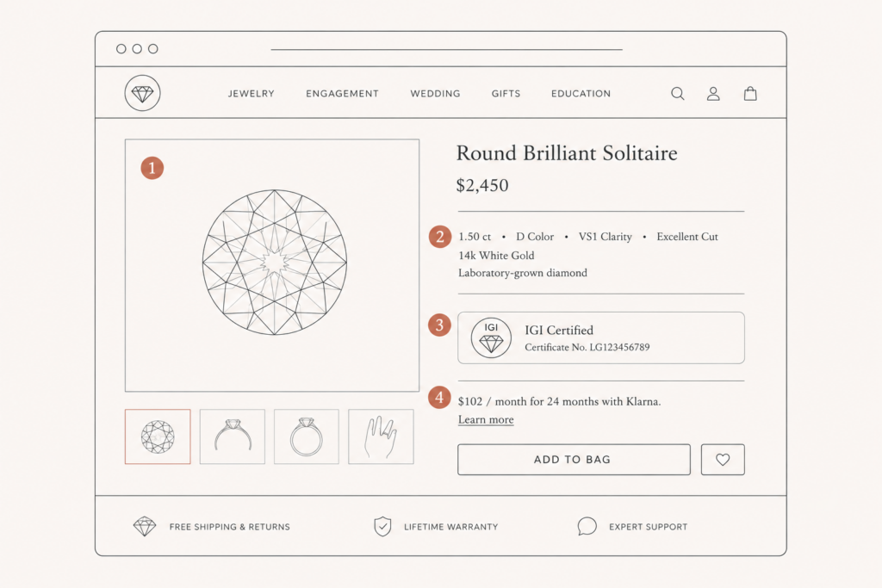This screenshot has height=588, width=882.
Task: Open the Jewelry menu
Action: pyautogui.click(x=251, y=93)
